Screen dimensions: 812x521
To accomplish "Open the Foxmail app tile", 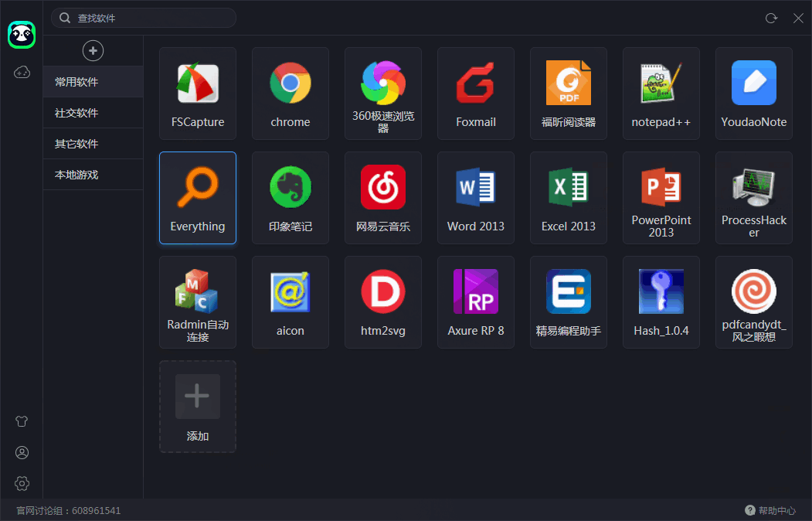I will coord(475,94).
